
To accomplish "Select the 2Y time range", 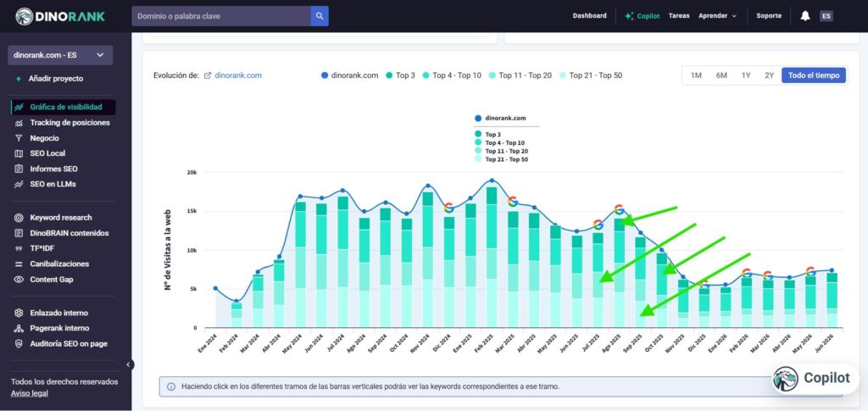I will tap(770, 75).
